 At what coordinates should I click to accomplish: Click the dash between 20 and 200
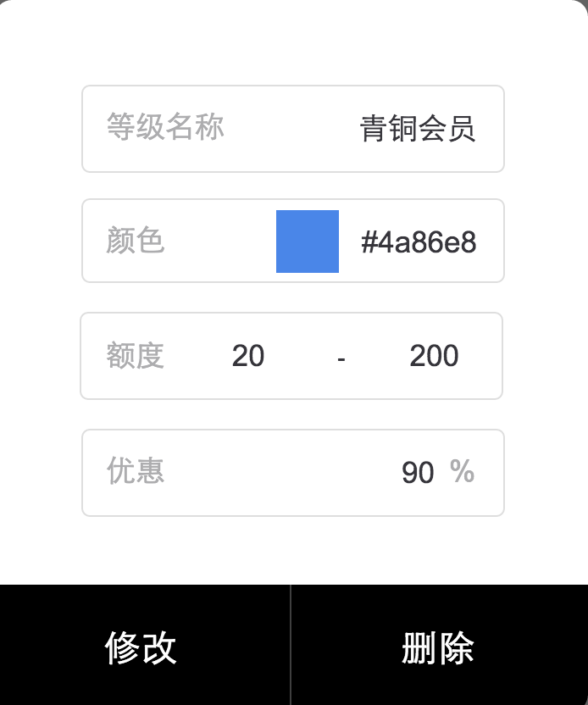pos(341,358)
